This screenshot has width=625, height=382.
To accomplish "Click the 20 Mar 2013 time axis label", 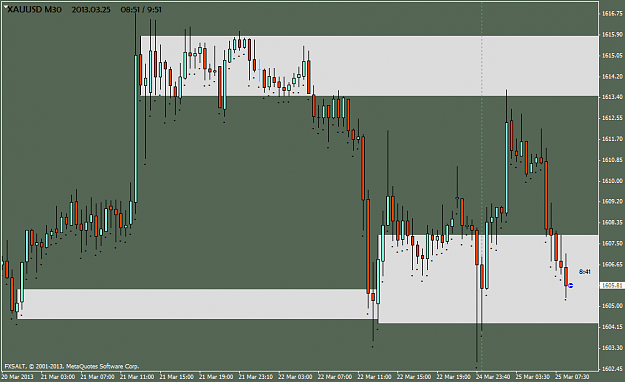I will pyautogui.click(x=18, y=377).
